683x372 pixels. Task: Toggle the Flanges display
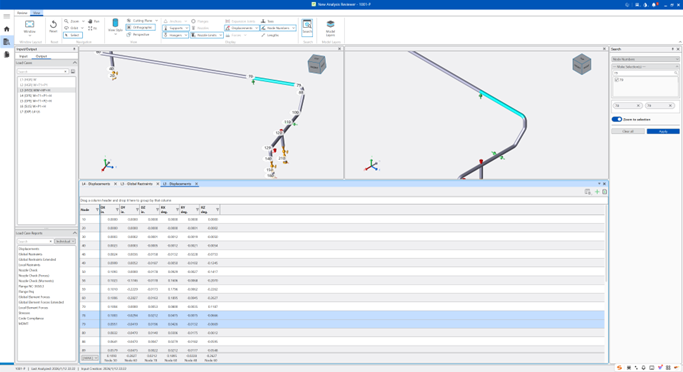coord(200,21)
